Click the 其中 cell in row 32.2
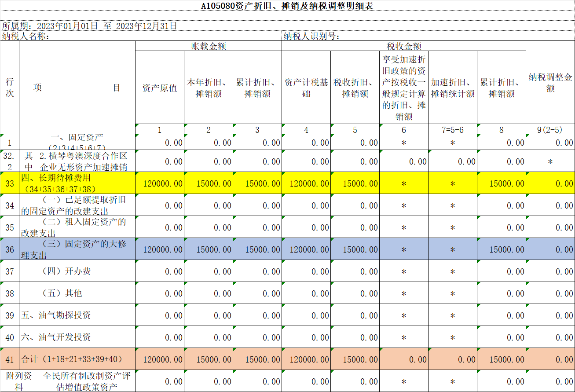575x392 pixels. (29, 161)
